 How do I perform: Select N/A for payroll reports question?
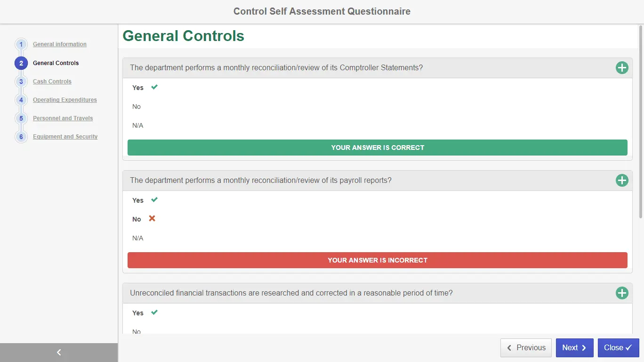pyautogui.click(x=138, y=238)
